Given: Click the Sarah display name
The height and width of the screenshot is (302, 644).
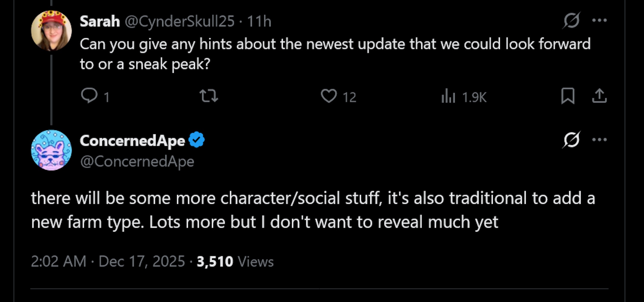Looking at the screenshot, I should (99, 21).
